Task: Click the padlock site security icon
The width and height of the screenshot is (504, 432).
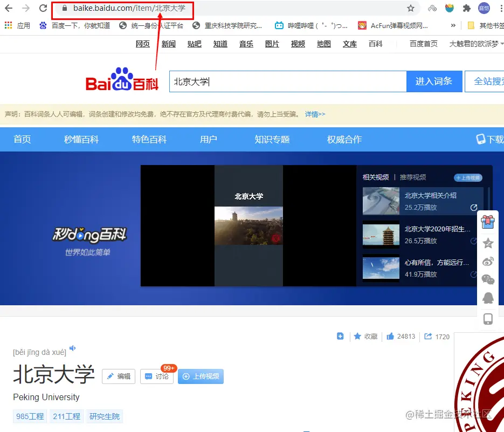Action: [x=65, y=8]
